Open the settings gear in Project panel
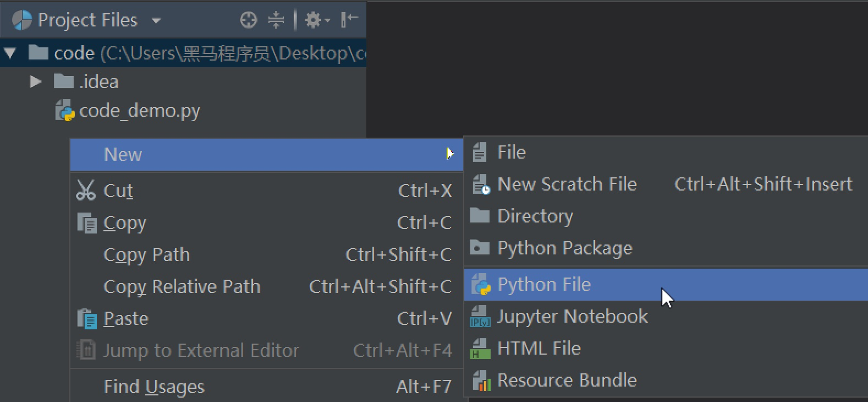 pos(316,20)
